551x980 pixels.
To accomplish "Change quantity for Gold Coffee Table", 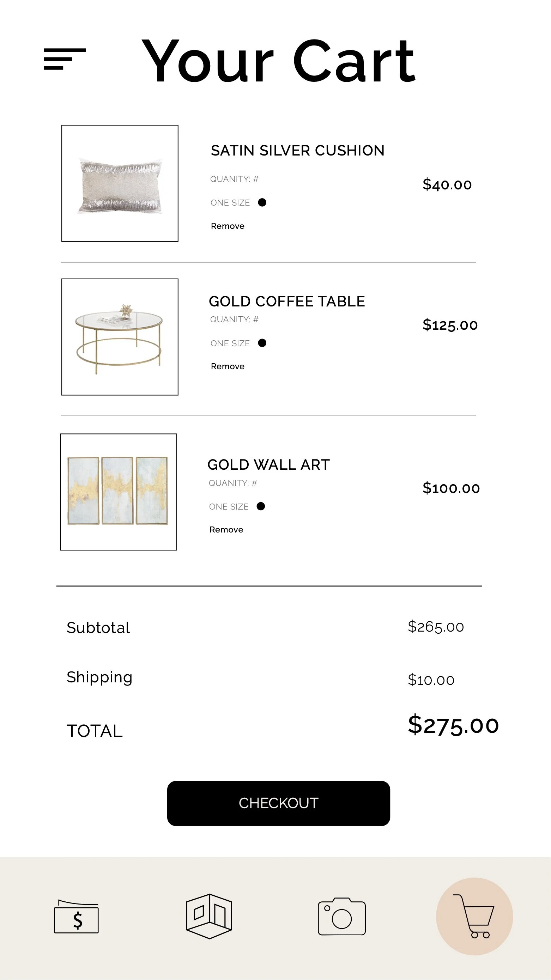I will click(234, 319).
